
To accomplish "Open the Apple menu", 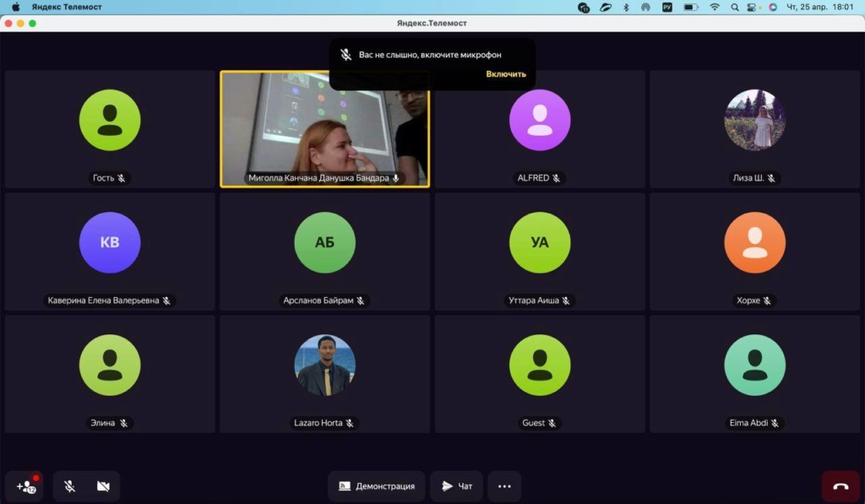I will coord(15,7).
